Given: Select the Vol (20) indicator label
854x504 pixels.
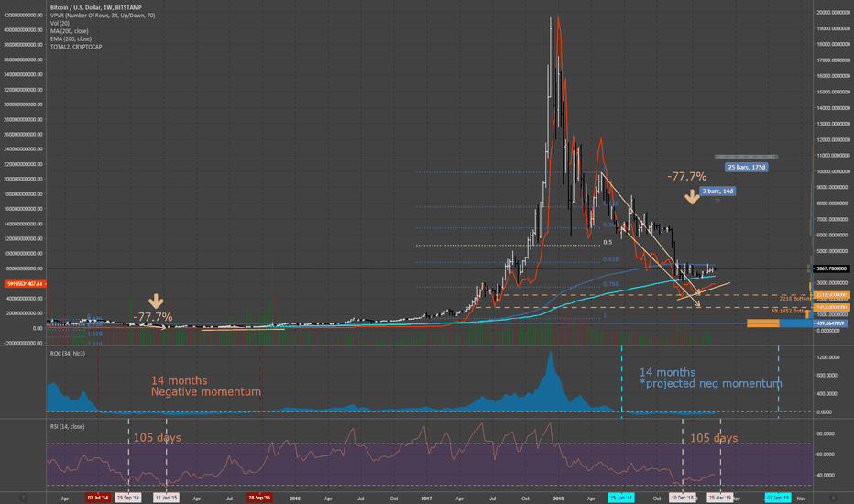Looking at the screenshot, I should pyautogui.click(x=60, y=24).
